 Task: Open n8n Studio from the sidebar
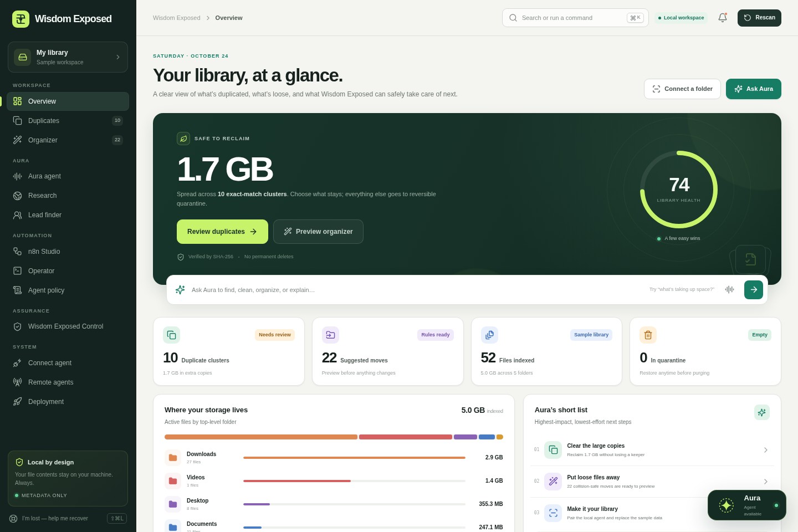coord(68,252)
